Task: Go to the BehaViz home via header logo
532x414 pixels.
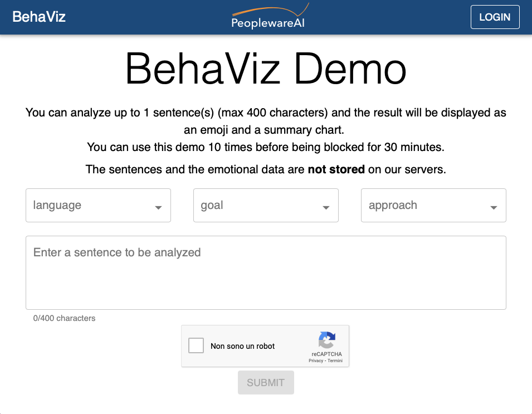Action: 38,17
